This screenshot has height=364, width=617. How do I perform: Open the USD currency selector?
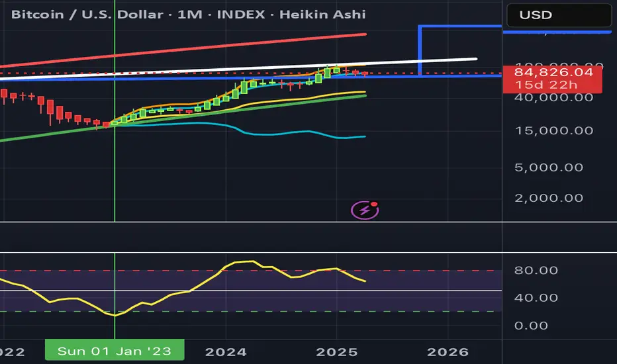point(559,15)
